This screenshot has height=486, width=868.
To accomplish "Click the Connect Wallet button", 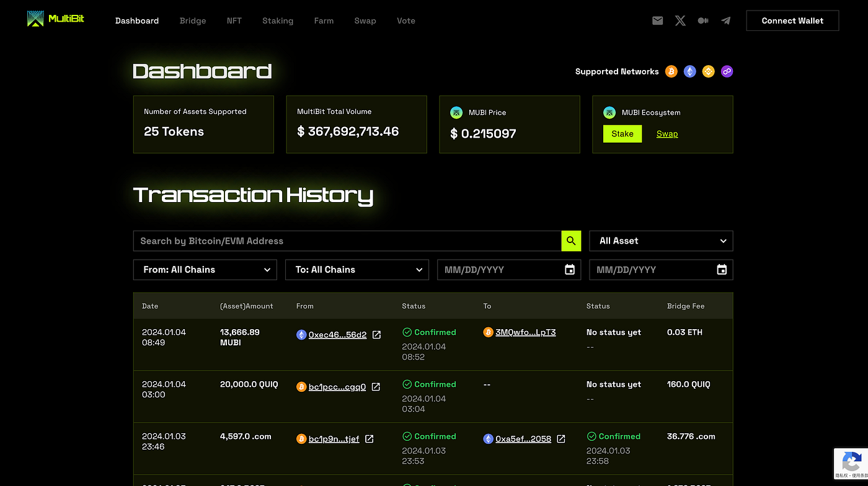I will 792,20.
